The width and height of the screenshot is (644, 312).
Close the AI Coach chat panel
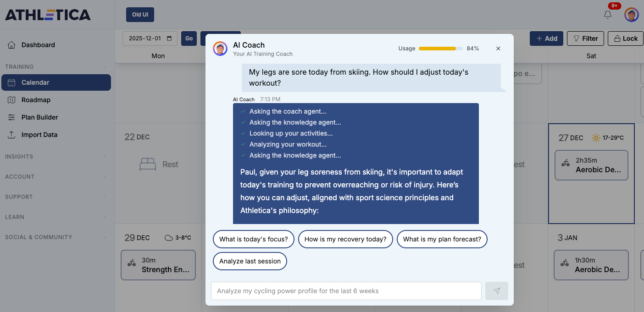498,49
